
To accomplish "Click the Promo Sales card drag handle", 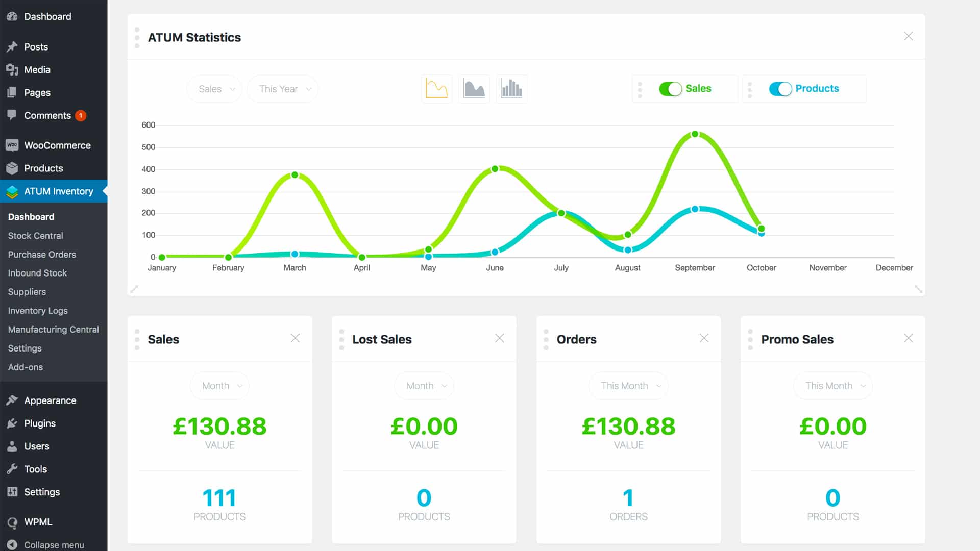I will [750, 340].
